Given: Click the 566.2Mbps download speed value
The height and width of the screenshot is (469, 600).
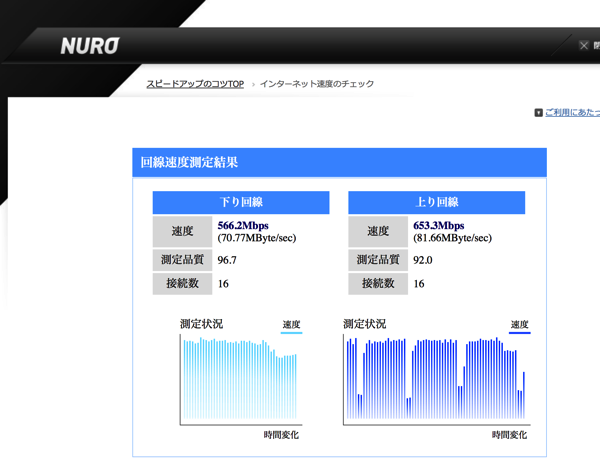Looking at the screenshot, I should (x=243, y=226).
